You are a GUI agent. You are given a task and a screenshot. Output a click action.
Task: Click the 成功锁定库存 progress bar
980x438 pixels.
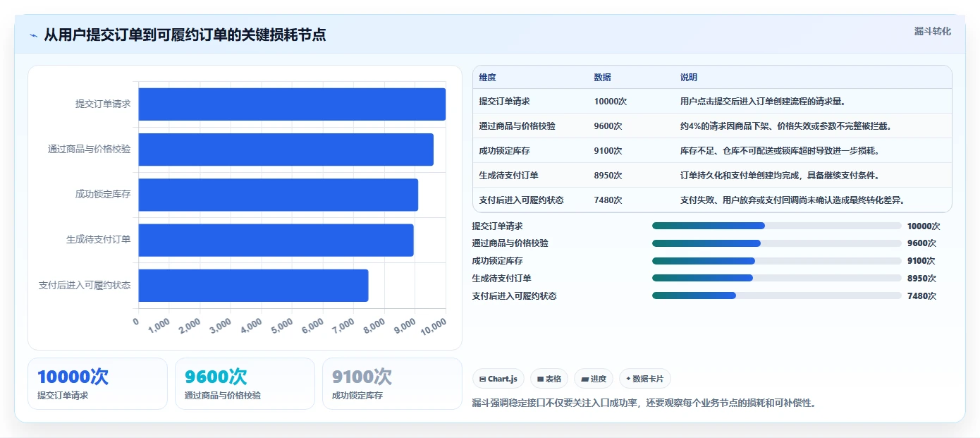tap(776, 260)
